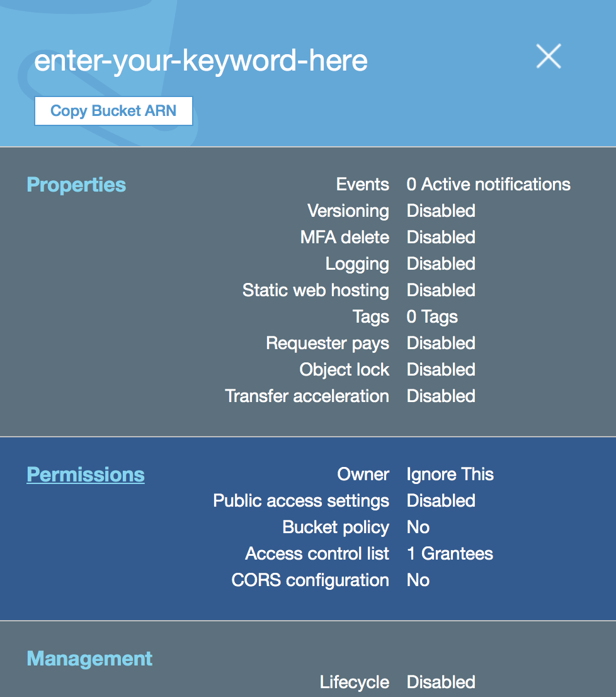The image size is (616, 697).
Task: Click the Requester pays status
Action: pos(441,343)
